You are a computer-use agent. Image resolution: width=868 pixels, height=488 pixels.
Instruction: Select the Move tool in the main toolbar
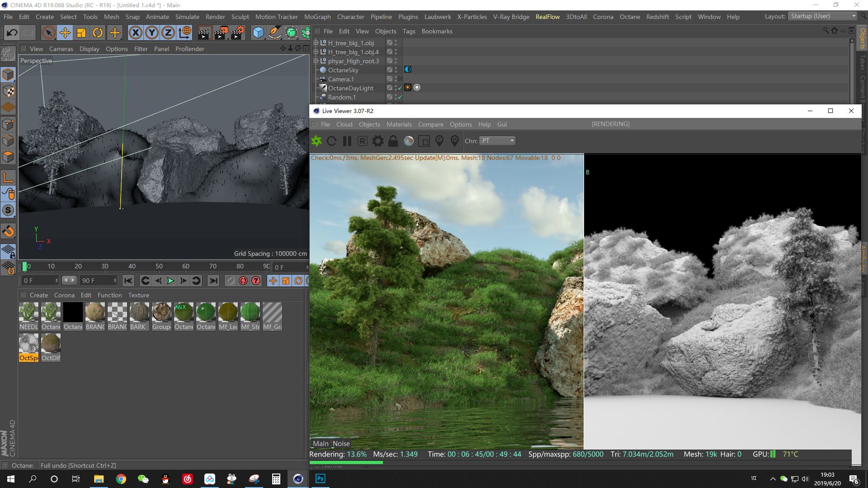click(x=65, y=33)
